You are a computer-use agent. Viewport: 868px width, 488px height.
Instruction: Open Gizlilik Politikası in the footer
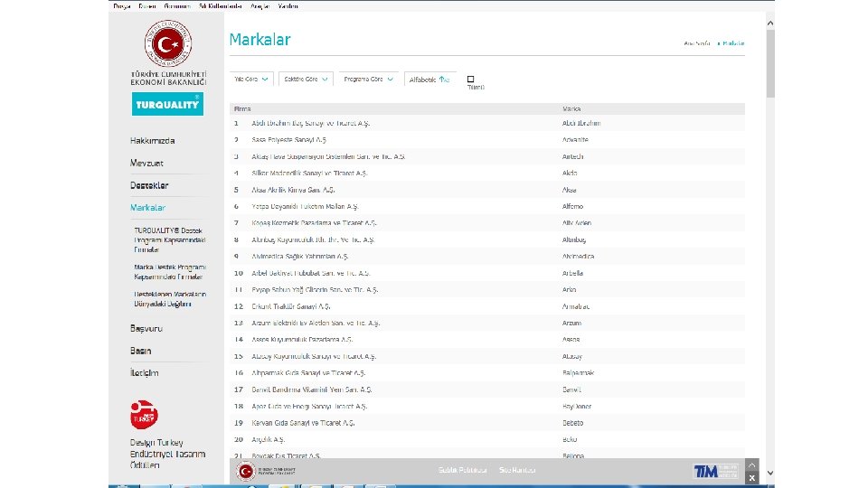tap(462, 470)
